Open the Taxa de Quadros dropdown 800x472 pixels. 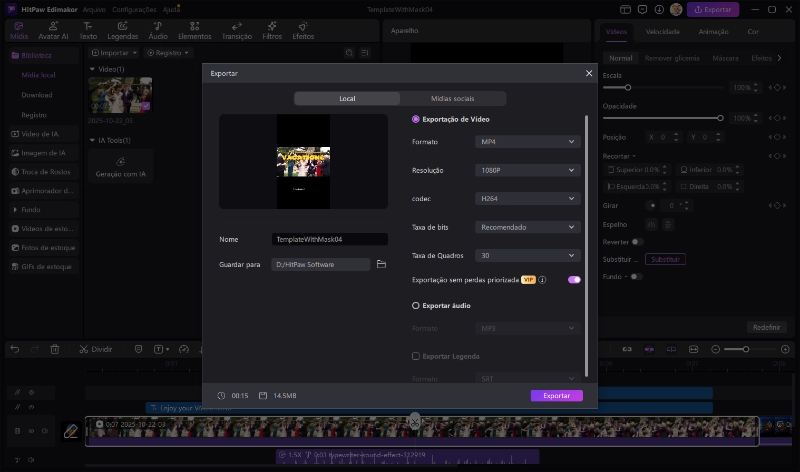(527, 256)
